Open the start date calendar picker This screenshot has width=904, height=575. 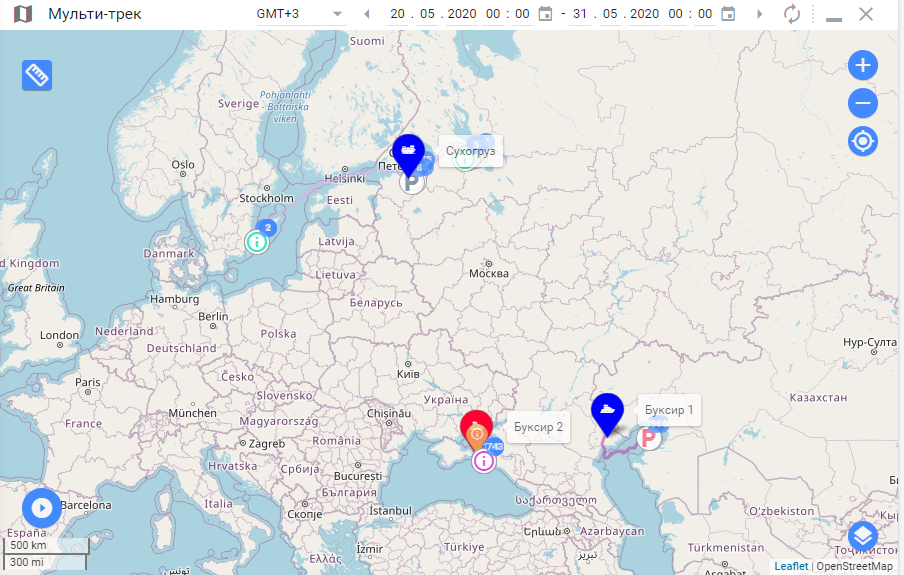(545, 14)
